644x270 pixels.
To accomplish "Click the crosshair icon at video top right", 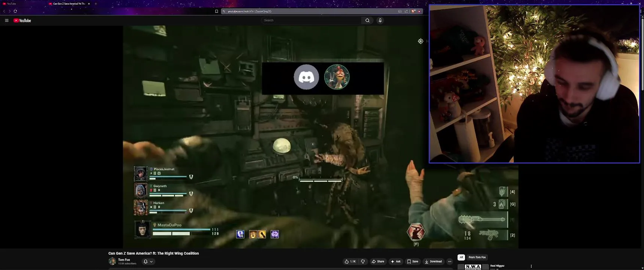I will pyautogui.click(x=420, y=41).
